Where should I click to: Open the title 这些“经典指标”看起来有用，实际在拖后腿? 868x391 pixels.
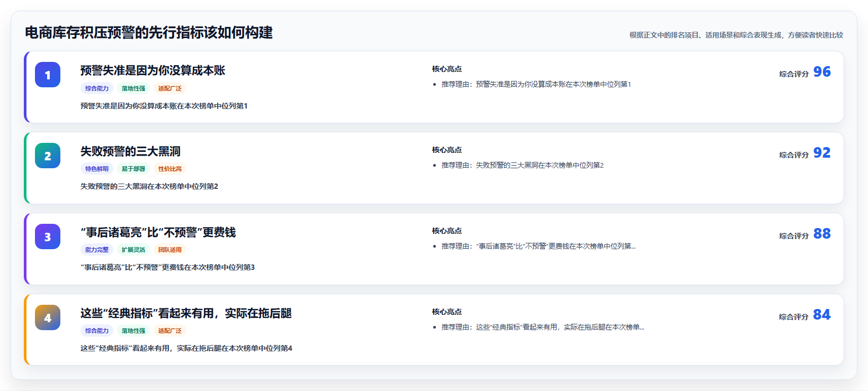[x=186, y=313]
